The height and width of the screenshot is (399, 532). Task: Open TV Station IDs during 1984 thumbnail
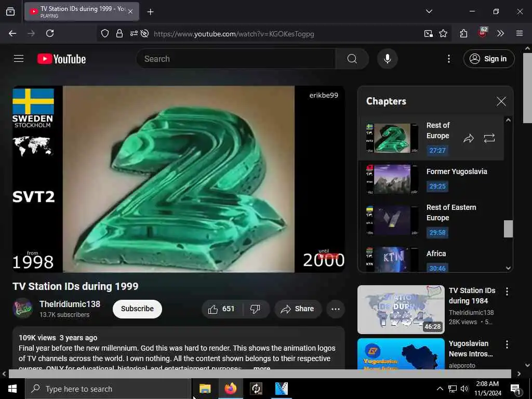(401, 310)
